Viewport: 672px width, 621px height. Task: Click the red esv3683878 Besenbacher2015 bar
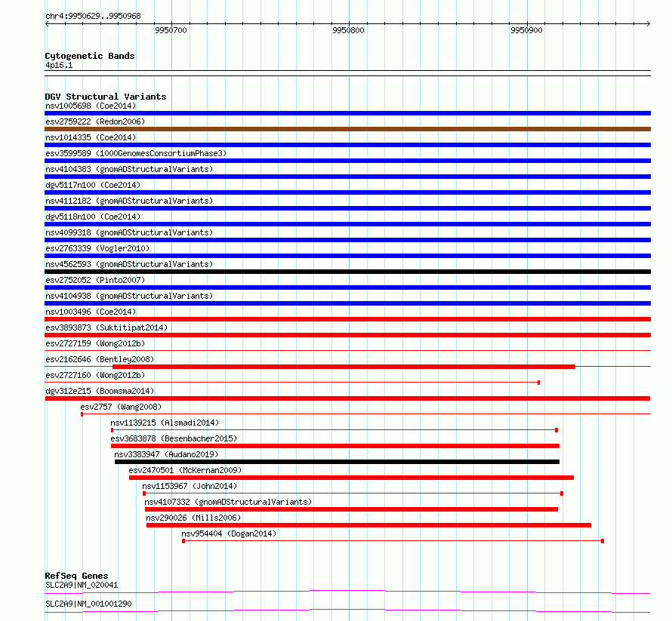[335, 446]
